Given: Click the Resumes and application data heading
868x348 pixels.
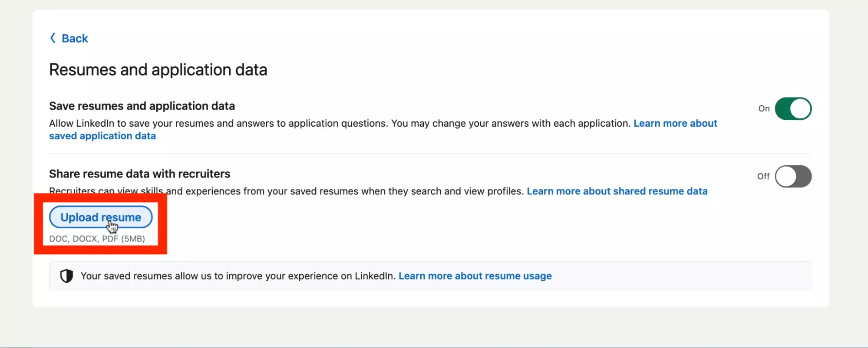Looking at the screenshot, I should click(158, 70).
